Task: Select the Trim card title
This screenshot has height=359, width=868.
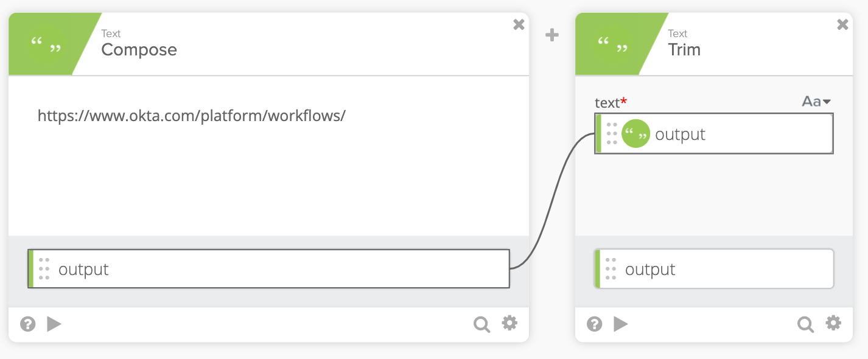Action: tap(684, 51)
